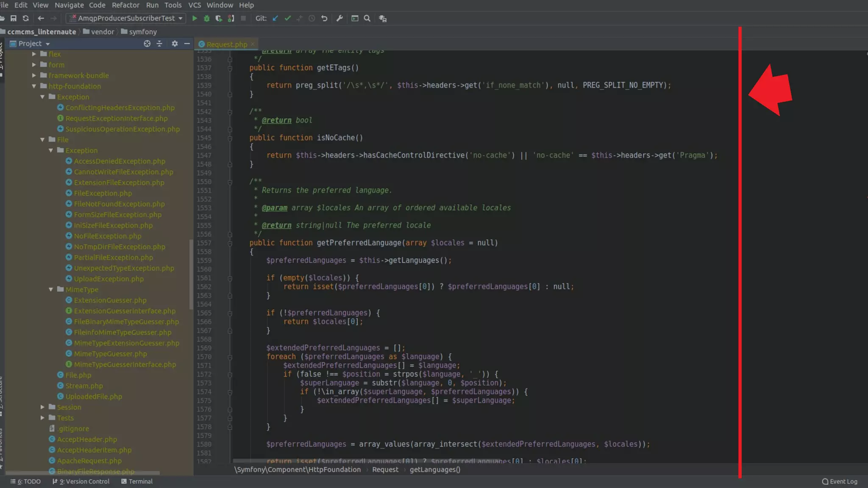Screen dimensions: 868x488
Task: Open Project panel gear settings
Action: (175, 44)
